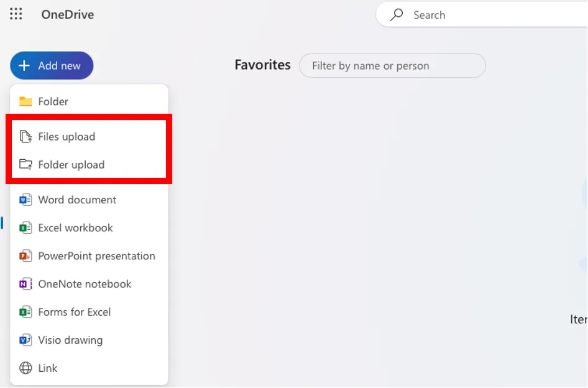Click the Folder upload icon
This screenshot has height=388, width=588.
point(25,165)
